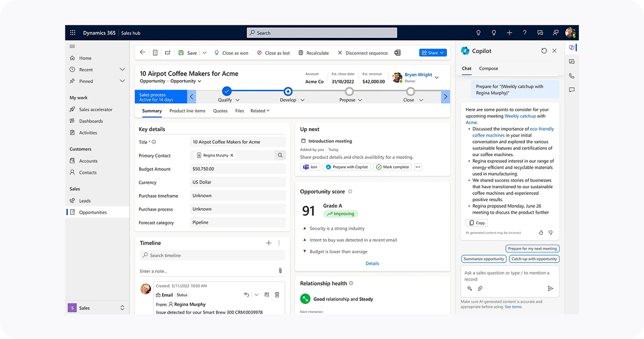Open the app launcher waffle icon
Viewport: 644px width, 339px height.
pos(73,33)
